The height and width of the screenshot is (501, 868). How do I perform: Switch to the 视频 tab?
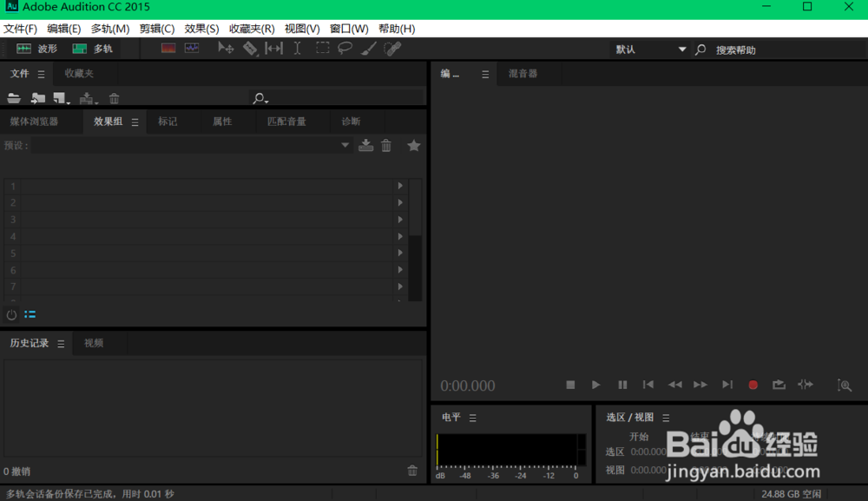94,343
